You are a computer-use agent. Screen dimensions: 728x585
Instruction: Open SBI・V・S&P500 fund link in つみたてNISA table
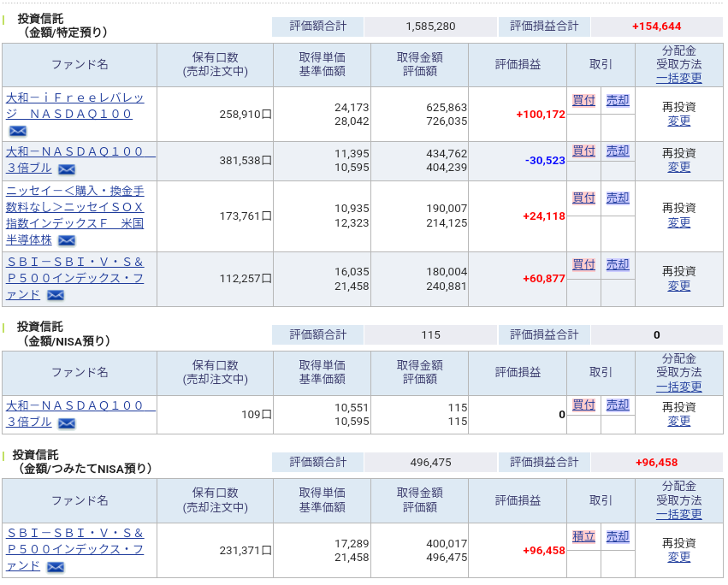[74, 549]
